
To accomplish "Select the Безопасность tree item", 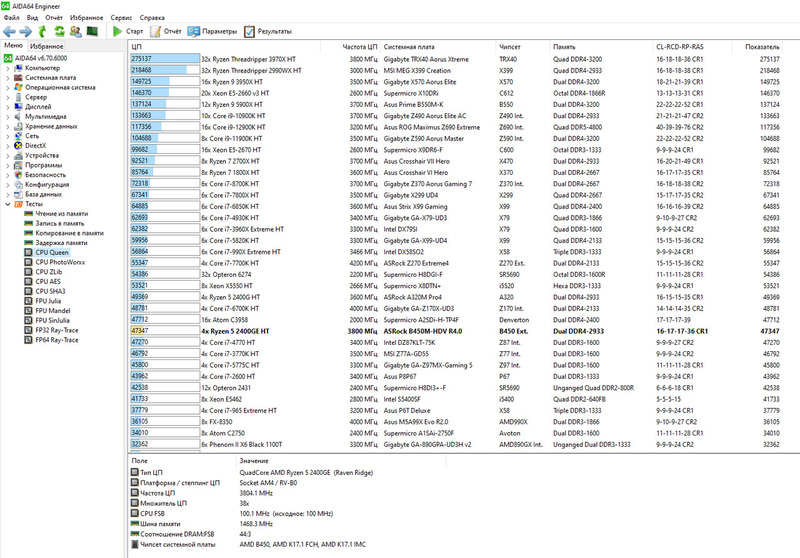I will tap(40, 174).
